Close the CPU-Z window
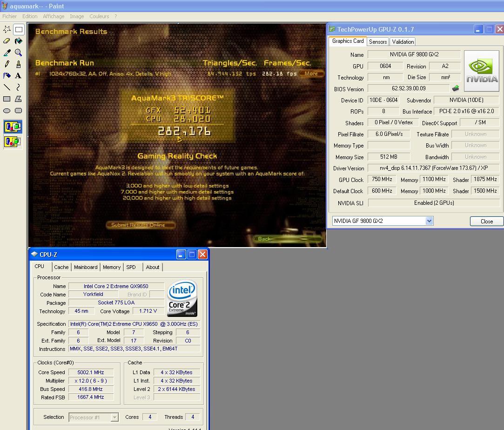Screen dimensions: 504x430 (x=202, y=255)
